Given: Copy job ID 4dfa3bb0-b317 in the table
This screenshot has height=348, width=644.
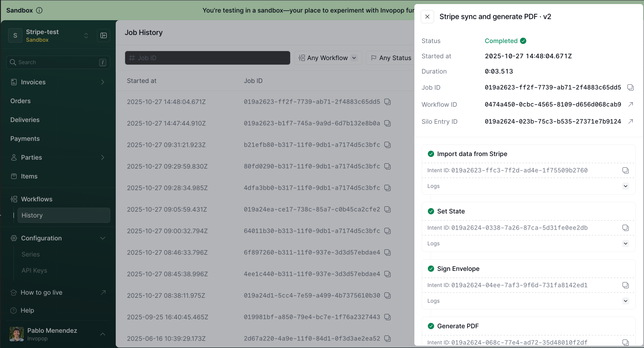Looking at the screenshot, I should click(387, 188).
